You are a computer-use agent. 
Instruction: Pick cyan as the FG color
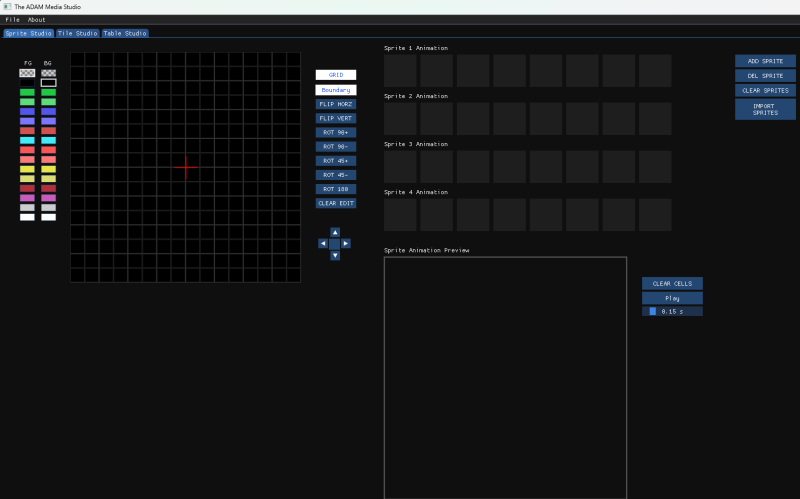(x=27, y=140)
